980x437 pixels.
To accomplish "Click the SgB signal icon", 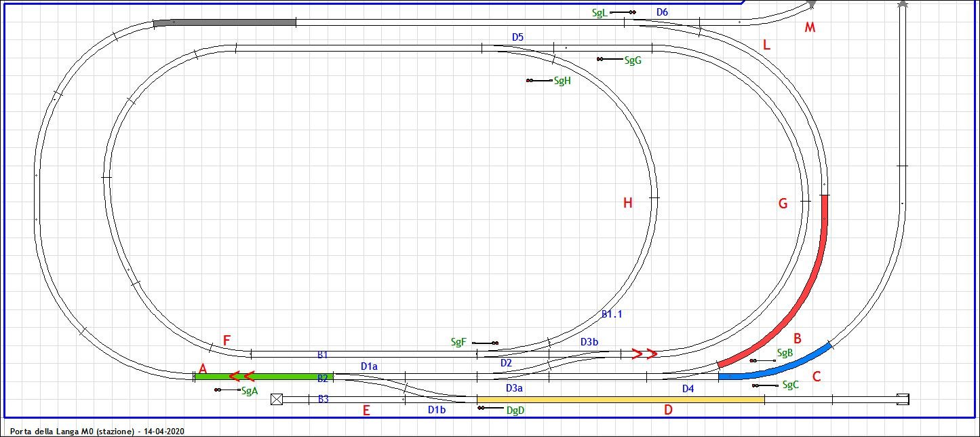I will pyautogui.click(x=754, y=360).
